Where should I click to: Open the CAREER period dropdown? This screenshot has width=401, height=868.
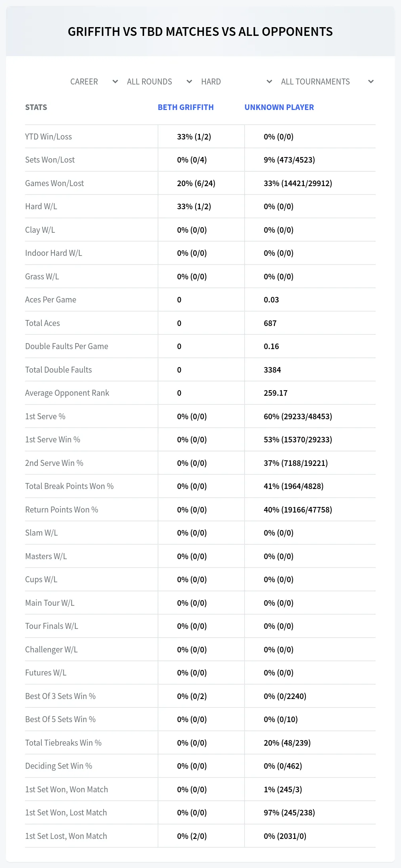(94, 82)
